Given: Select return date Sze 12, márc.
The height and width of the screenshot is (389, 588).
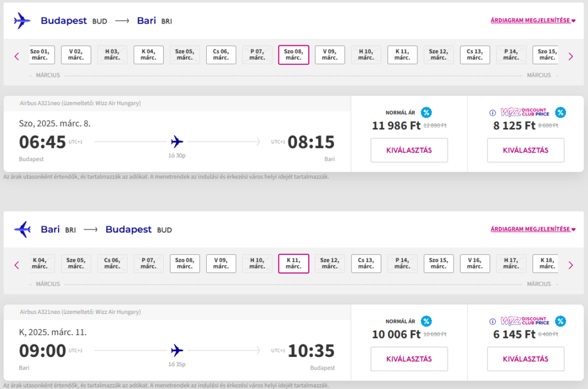Looking at the screenshot, I should 330,263.
